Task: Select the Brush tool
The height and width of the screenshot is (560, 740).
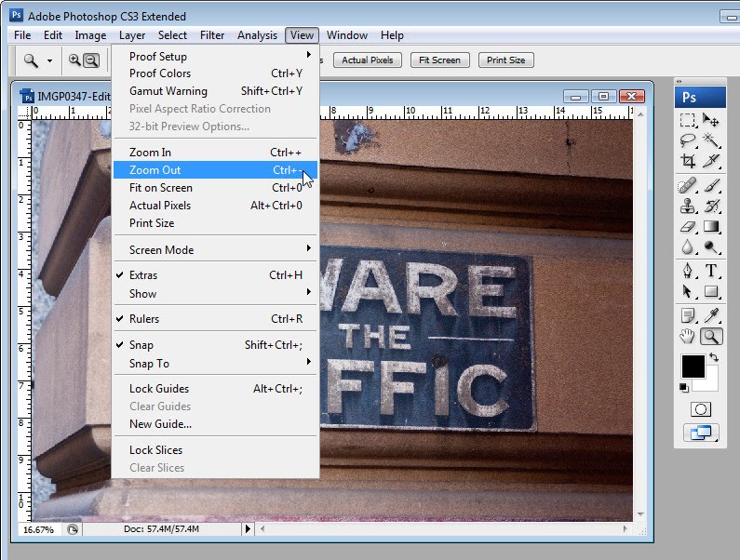Action: pos(711,185)
